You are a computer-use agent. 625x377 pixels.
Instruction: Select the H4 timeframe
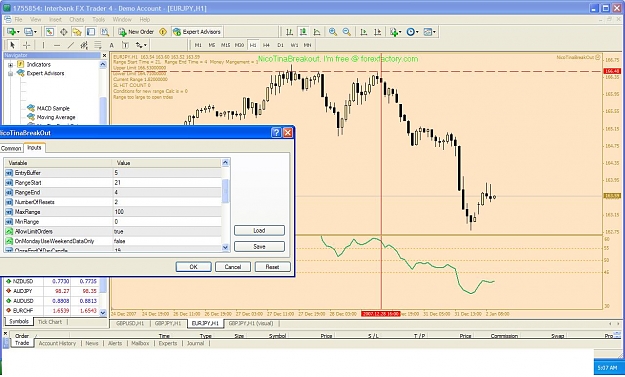(x=266, y=45)
